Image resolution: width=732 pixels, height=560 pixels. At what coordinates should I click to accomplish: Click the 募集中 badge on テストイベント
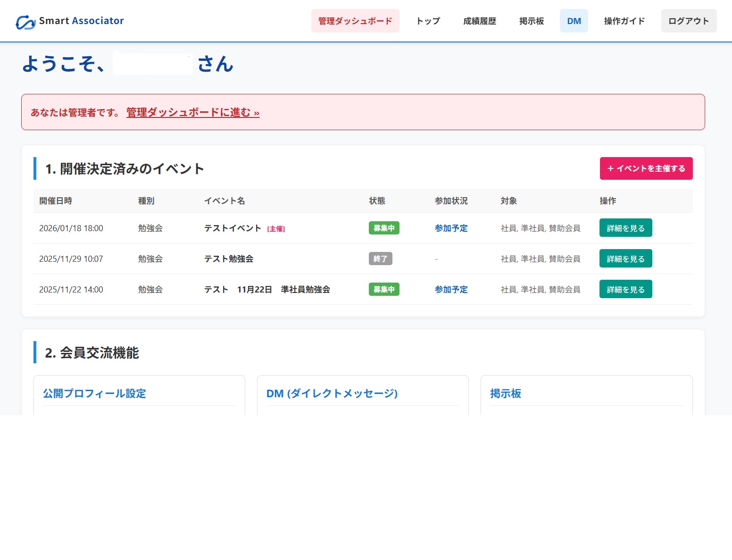(x=384, y=228)
